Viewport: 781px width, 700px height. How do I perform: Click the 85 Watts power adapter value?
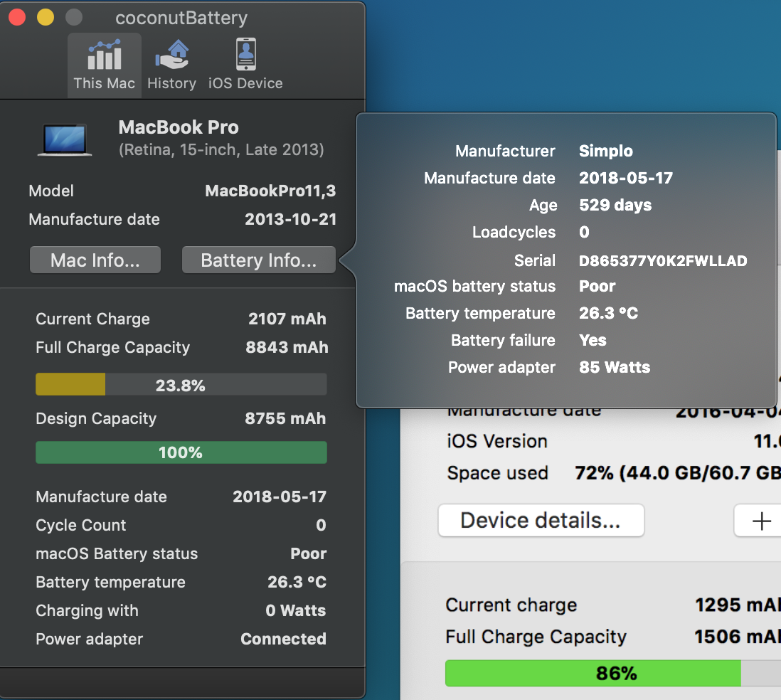(615, 367)
